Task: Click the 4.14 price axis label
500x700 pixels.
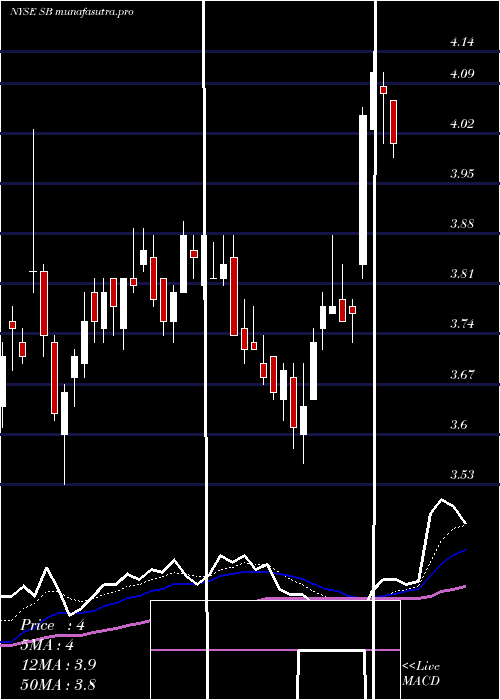Action: 462,42
